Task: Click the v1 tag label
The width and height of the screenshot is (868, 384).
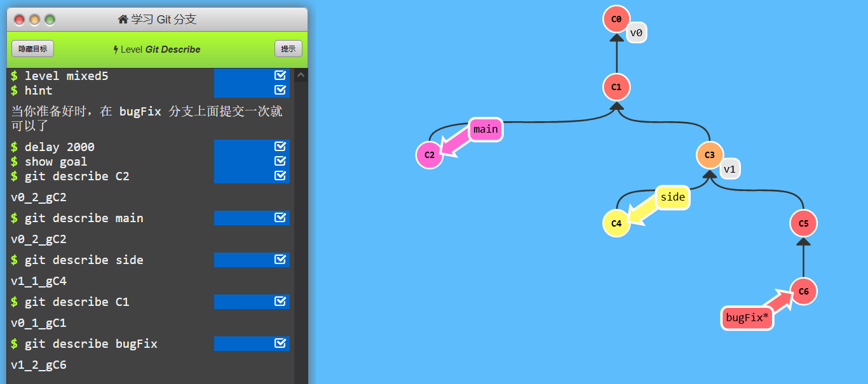Action: [x=730, y=169]
